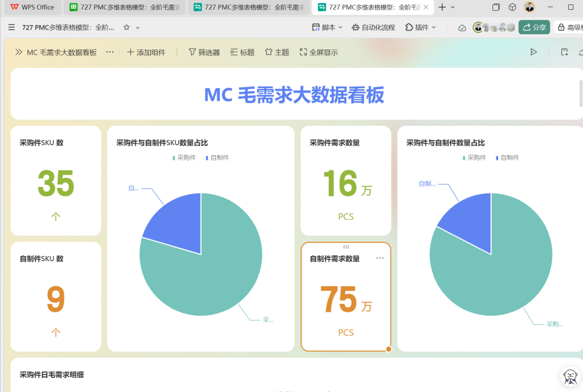Viewport: 583px width, 392px height.
Task: Open the 主题 theme picker
Action: (277, 52)
